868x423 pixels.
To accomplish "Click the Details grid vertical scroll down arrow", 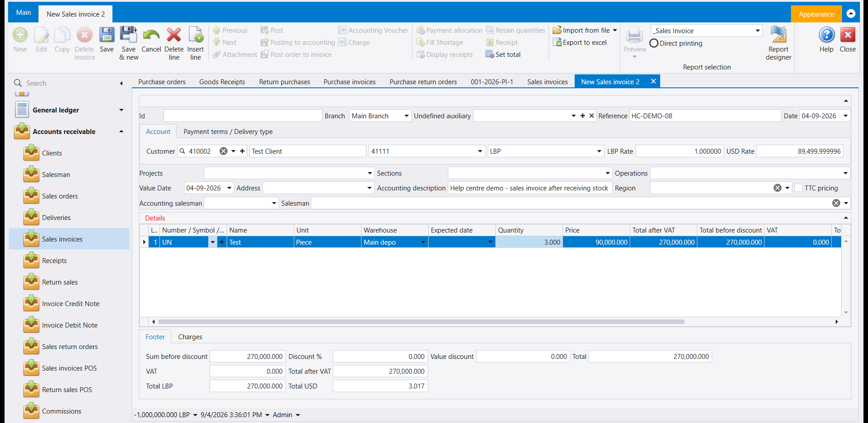I will tap(846, 312).
